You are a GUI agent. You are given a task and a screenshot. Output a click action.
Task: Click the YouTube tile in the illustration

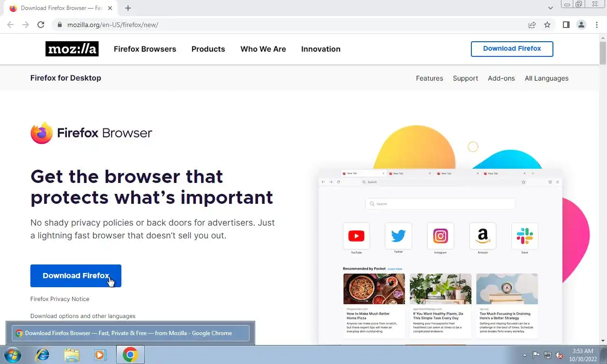(356, 236)
